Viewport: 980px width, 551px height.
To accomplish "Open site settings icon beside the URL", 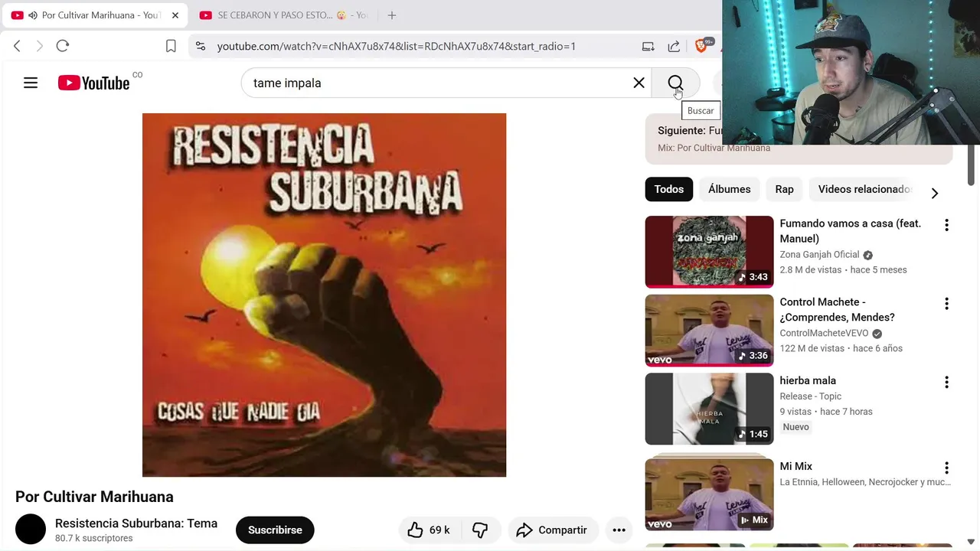I will click(x=201, y=46).
